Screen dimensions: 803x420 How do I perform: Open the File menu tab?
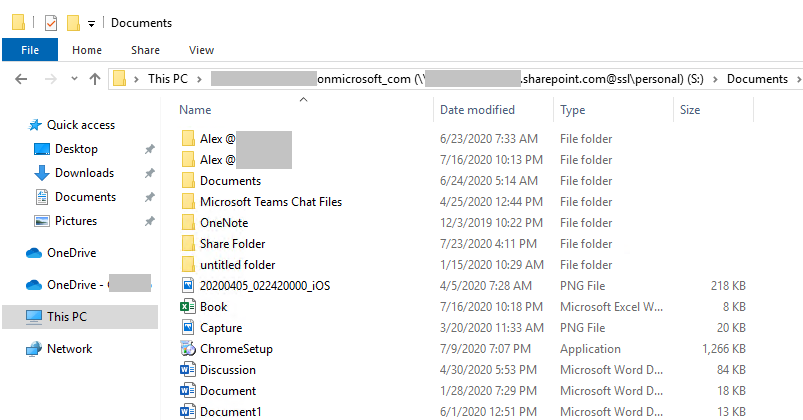[x=30, y=50]
